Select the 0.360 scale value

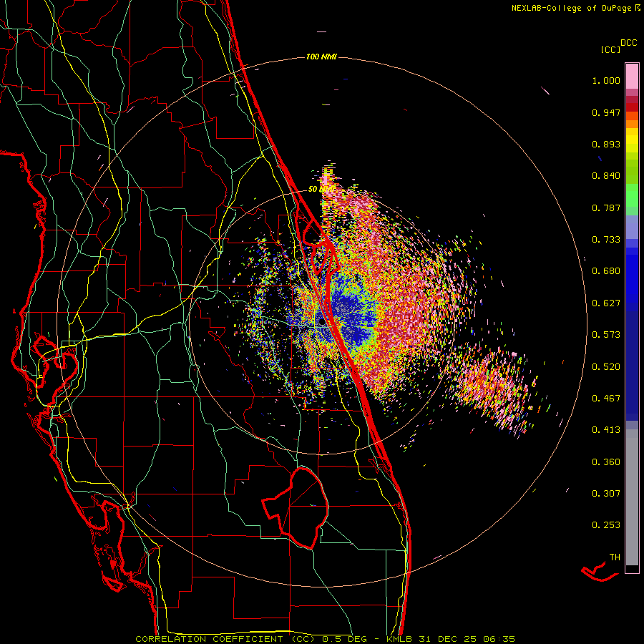(606, 462)
